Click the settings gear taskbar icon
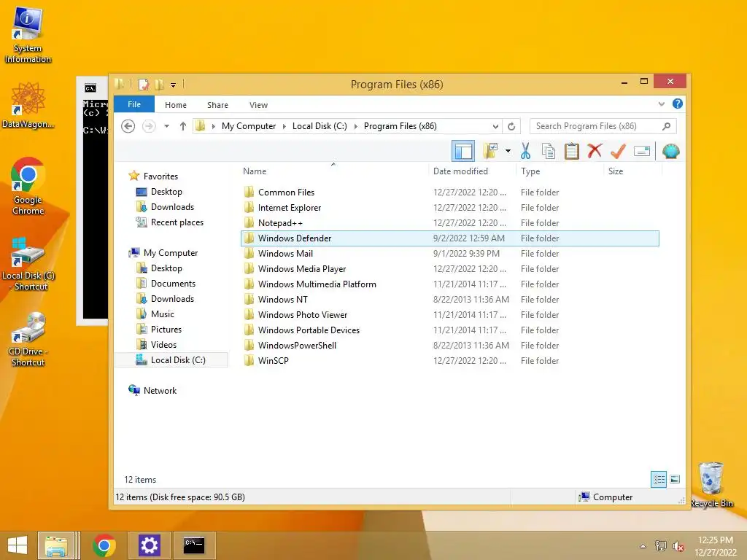Viewport: 747px width, 560px height. point(149,545)
